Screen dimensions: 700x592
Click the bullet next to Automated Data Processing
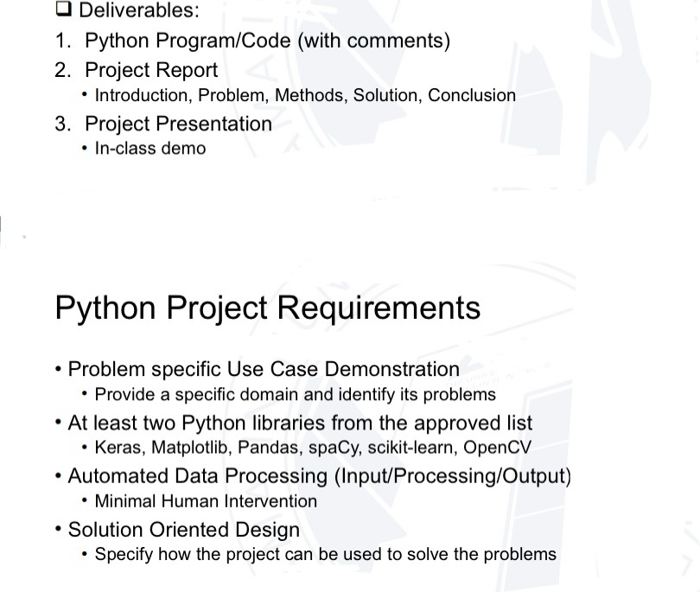[59, 475]
